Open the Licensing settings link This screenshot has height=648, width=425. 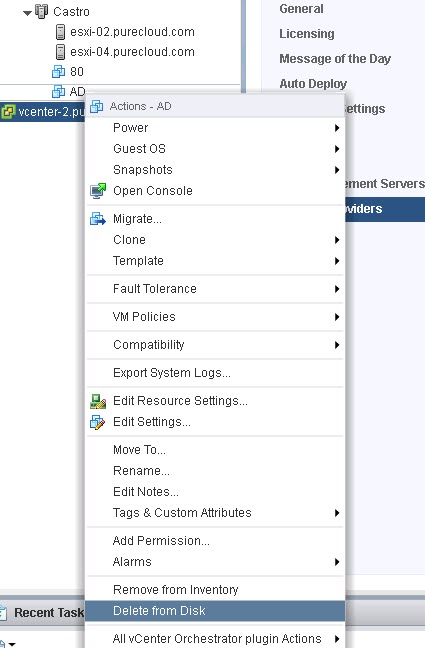[x=307, y=34]
